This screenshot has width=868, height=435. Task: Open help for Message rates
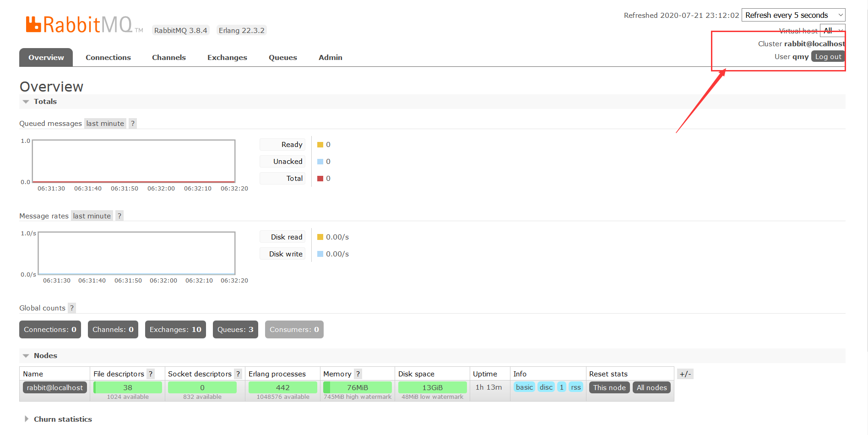(119, 216)
